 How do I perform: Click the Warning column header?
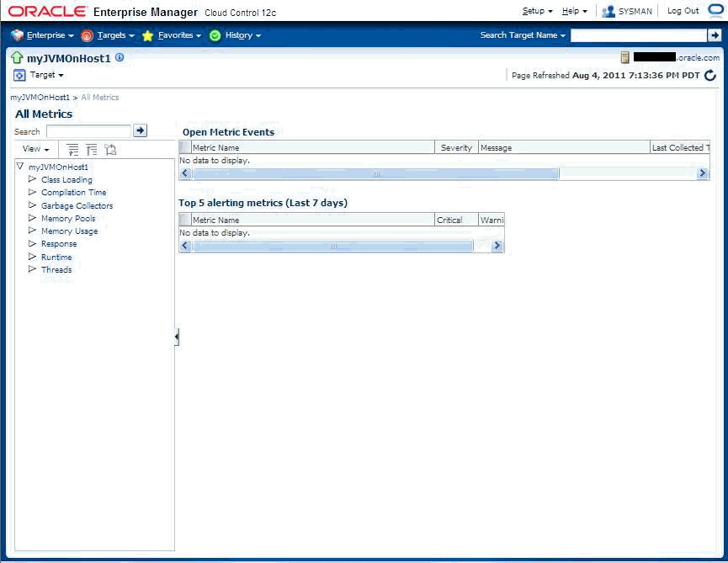click(x=492, y=220)
